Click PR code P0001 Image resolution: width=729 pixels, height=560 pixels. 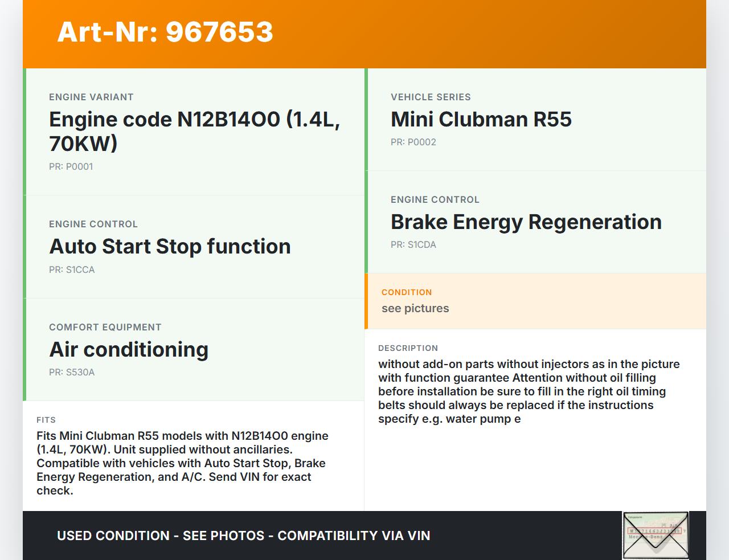[71, 166]
